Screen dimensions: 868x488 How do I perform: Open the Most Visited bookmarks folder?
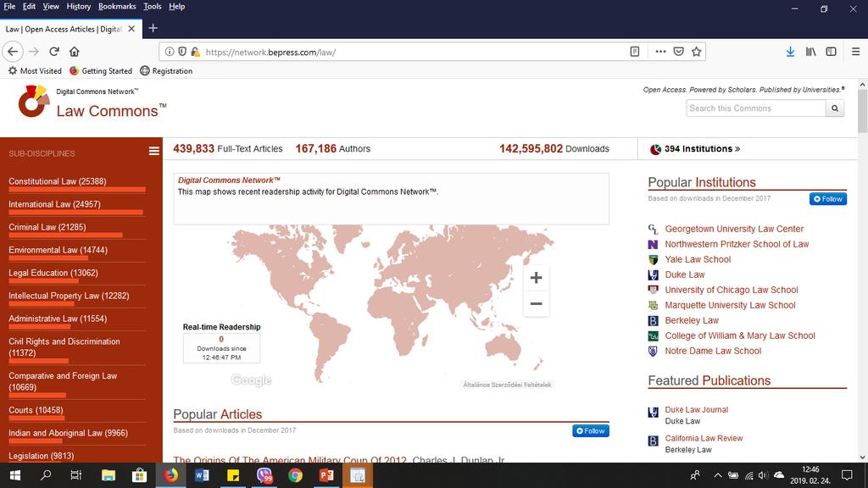point(34,71)
